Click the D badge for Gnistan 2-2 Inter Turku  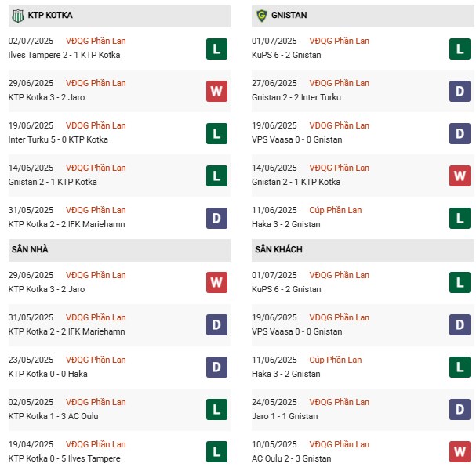(460, 91)
